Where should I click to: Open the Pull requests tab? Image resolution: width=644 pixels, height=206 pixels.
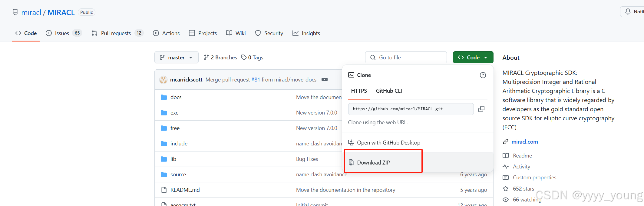(x=117, y=33)
